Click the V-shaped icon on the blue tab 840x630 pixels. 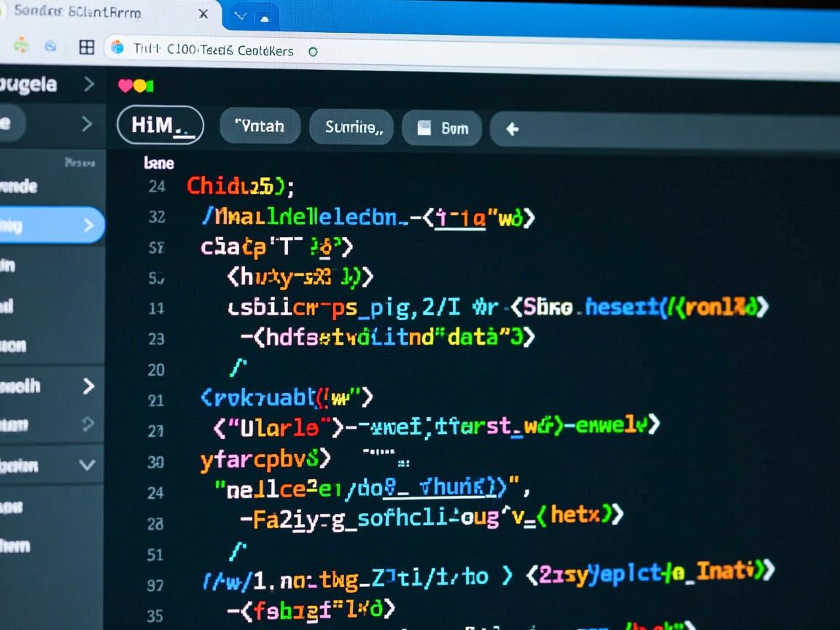(240, 15)
